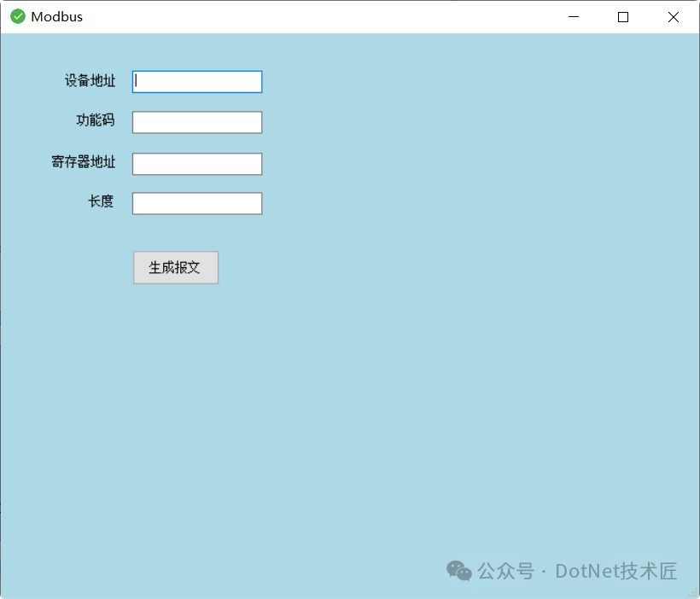Image resolution: width=700 pixels, height=599 pixels.
Task: Focus the 设备地址 input field
Action: (197, 82)
